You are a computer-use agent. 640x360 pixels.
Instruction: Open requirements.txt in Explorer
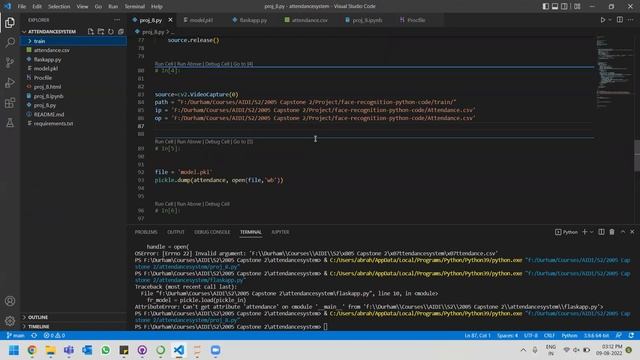pos(74,123)
